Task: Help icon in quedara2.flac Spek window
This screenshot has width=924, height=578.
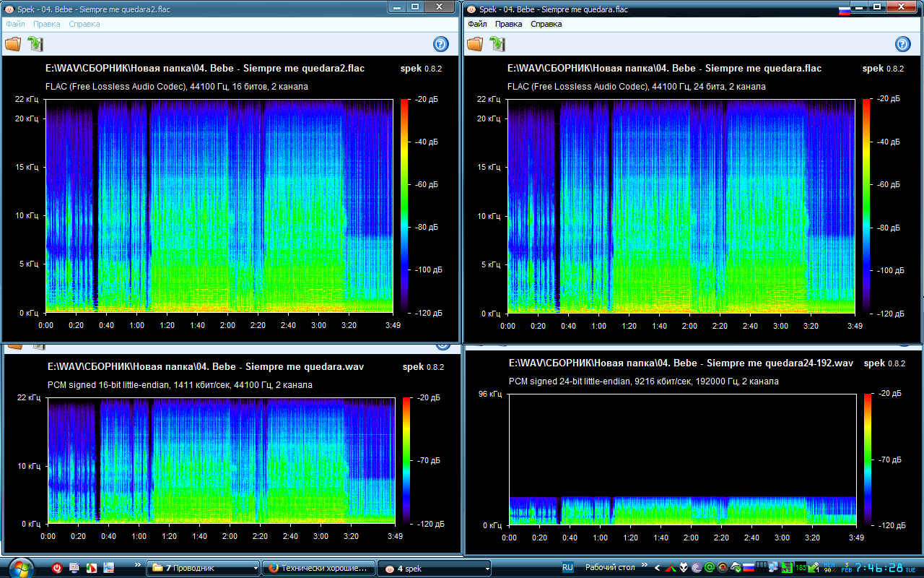Action: (441, 44)
